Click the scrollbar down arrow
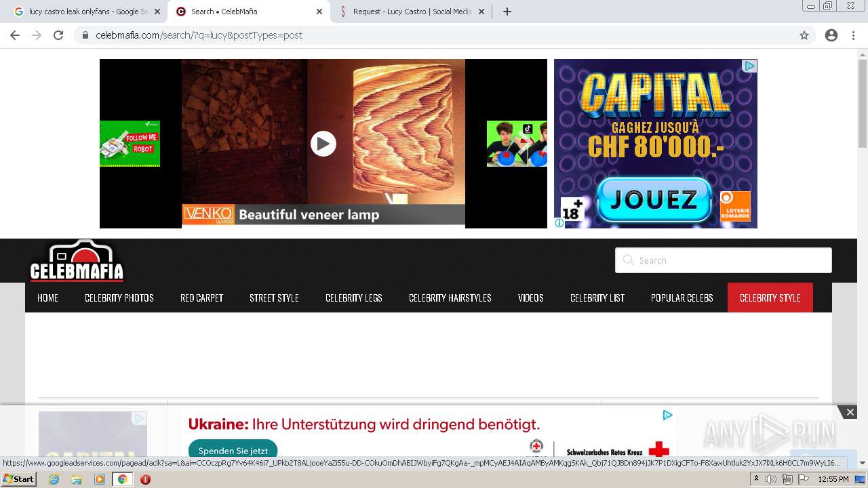 click(x=863, y=463)
